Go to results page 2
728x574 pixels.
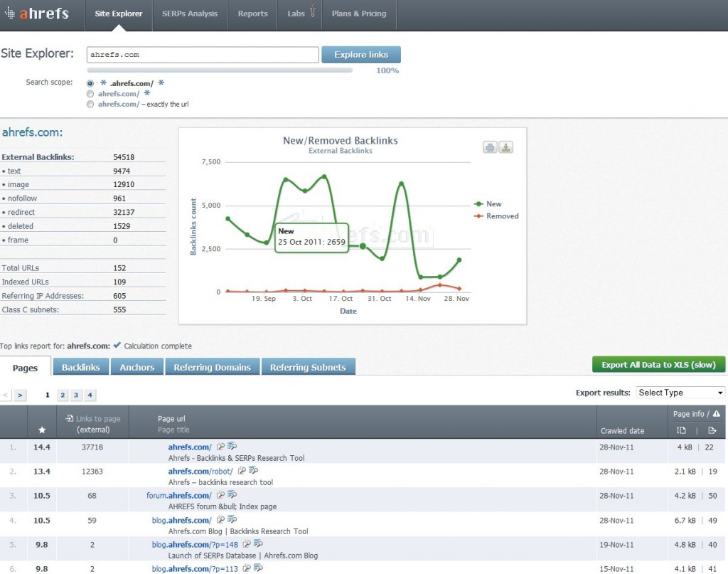point(63,395)
